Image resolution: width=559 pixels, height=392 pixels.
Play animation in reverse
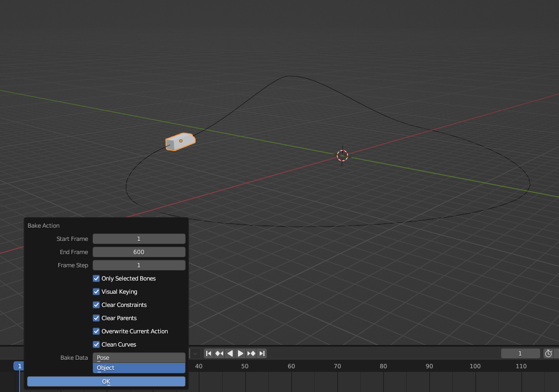click(230, 353)
